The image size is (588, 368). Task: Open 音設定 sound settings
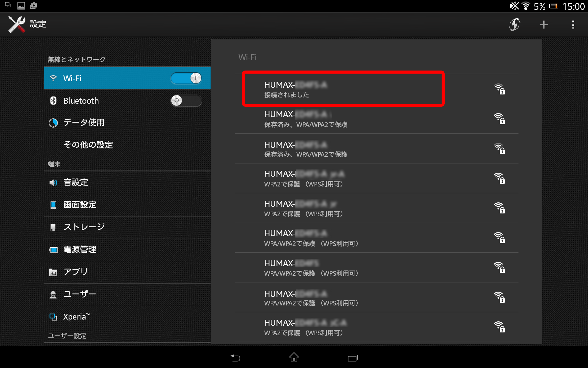127,182
